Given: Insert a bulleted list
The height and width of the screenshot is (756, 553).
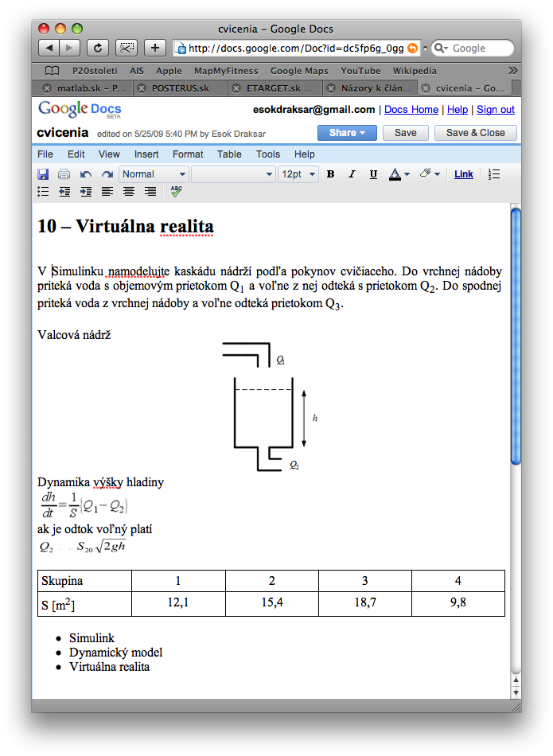Looking at the screenshot, I should [43, 192].
